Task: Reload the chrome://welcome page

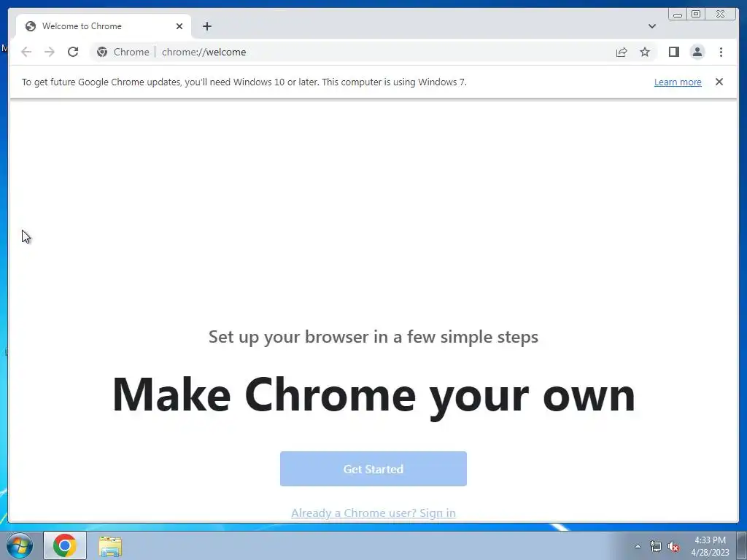Action: [x=73, y=52]
